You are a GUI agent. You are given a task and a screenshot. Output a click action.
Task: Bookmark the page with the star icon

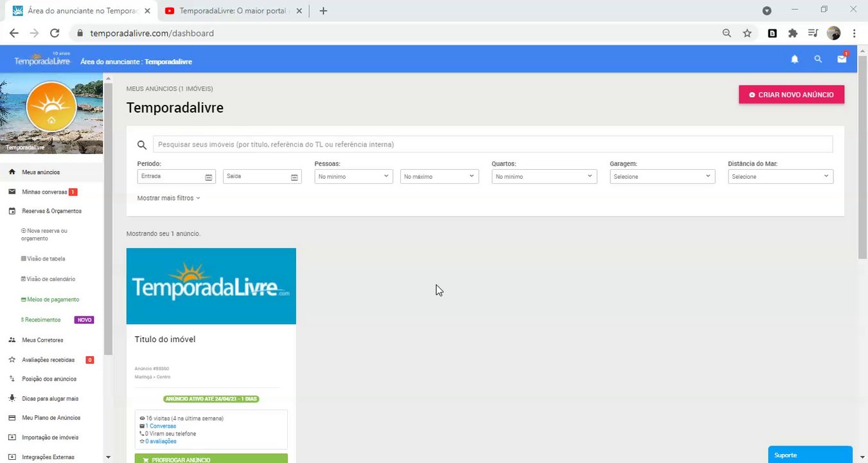pos(747,33)
